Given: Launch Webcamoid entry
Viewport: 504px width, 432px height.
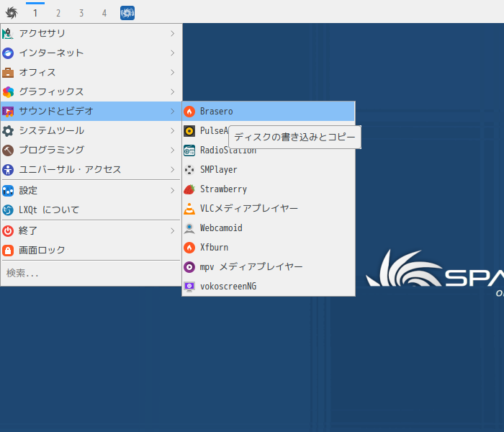Looking at the screenshot, I should (x=269, y=228).
